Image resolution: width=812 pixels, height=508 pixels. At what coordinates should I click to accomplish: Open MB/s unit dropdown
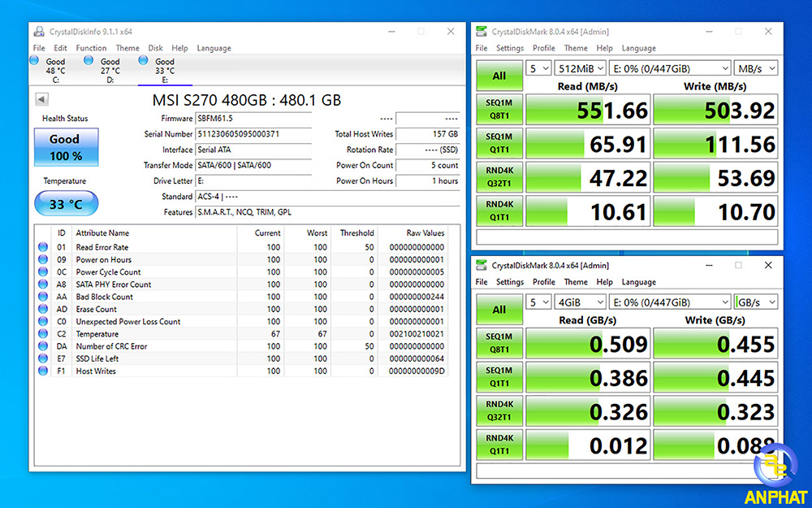tap(756, 68)
